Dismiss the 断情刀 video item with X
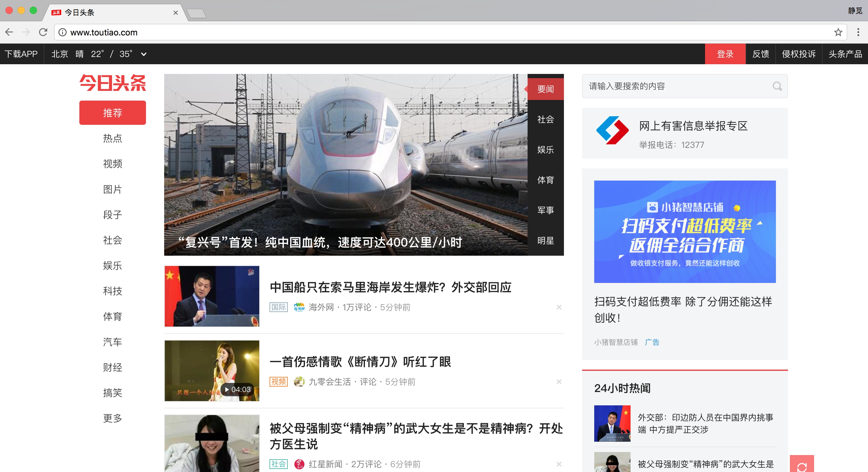The width and height of the screenshot is (868, 472). click(x=559, y=382)
